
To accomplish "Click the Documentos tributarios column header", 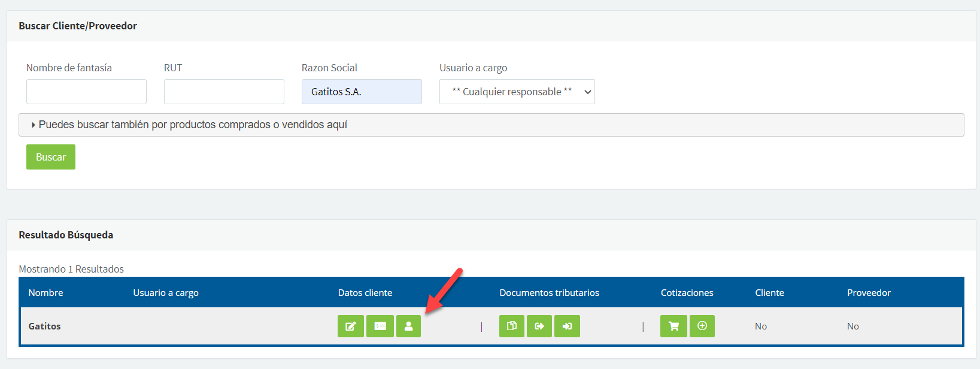I will click(549, 292).
